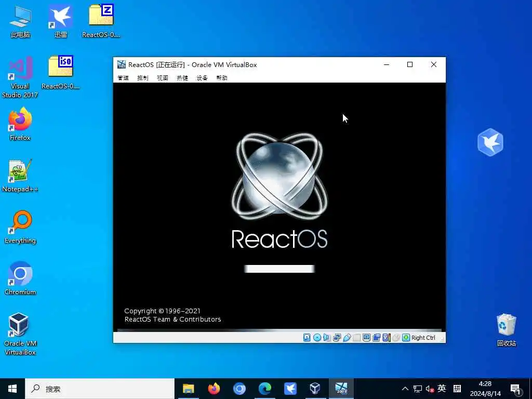Click the audio indicator in VirtualBox status bar
Viewport: 532px width, 399px height.
[327, 338]
